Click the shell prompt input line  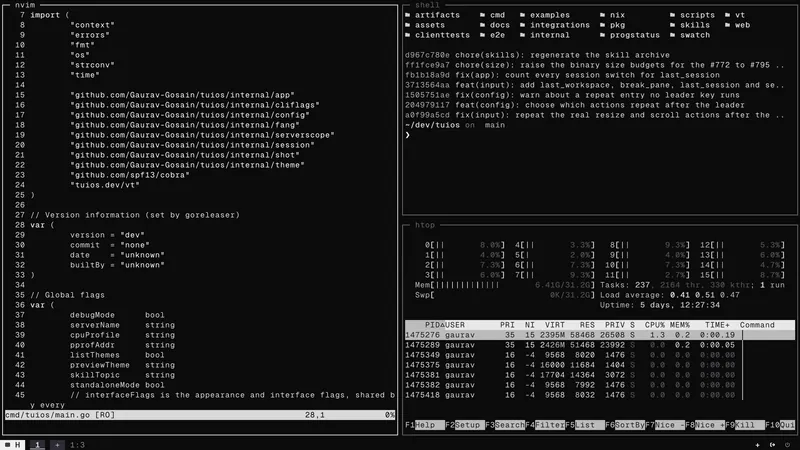click(599, 135)
